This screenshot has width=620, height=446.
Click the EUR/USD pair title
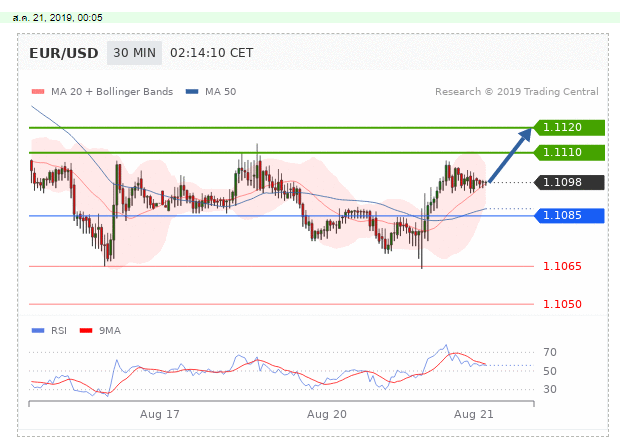64,53
